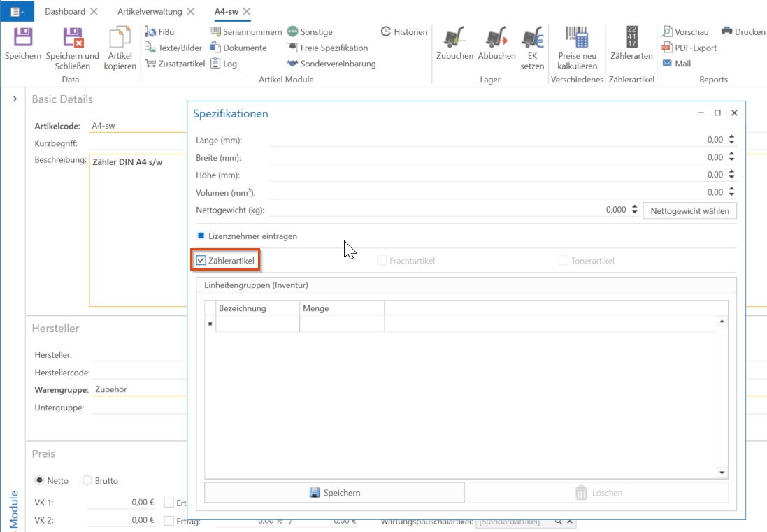Click Menge column header

coord(342,308)
